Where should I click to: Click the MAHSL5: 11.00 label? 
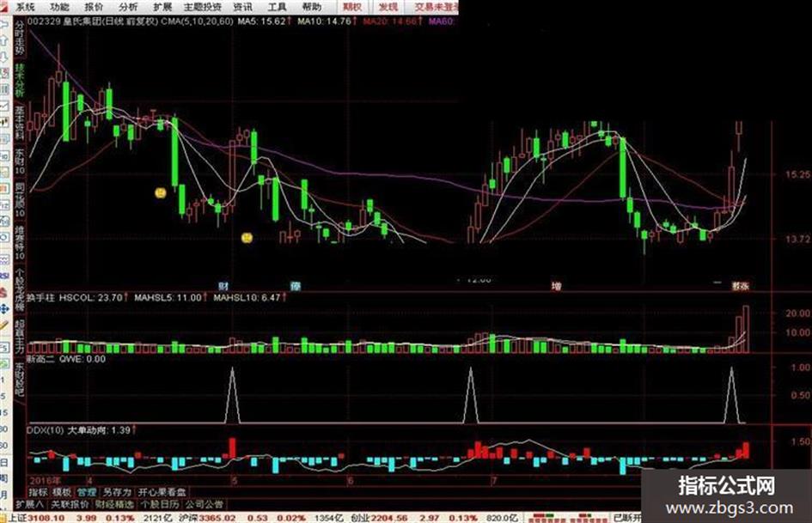170,298
